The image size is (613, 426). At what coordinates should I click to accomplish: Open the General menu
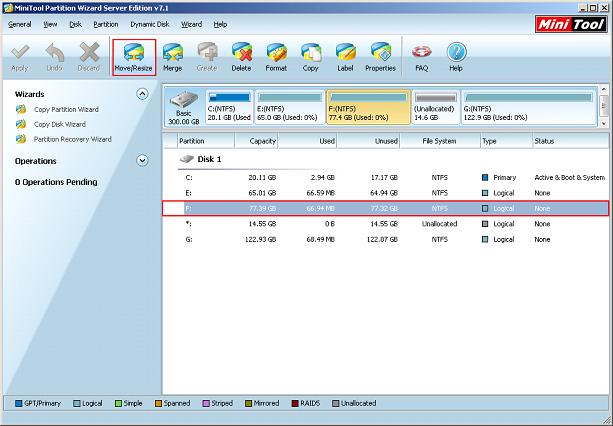click(x=20, y=24)
